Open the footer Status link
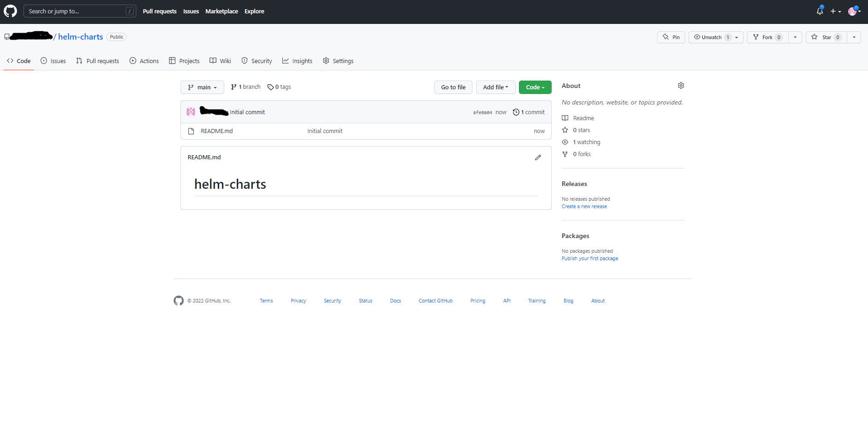Viewport: 868px width, 442px height. pyautogui.click(x=366, y=301)
